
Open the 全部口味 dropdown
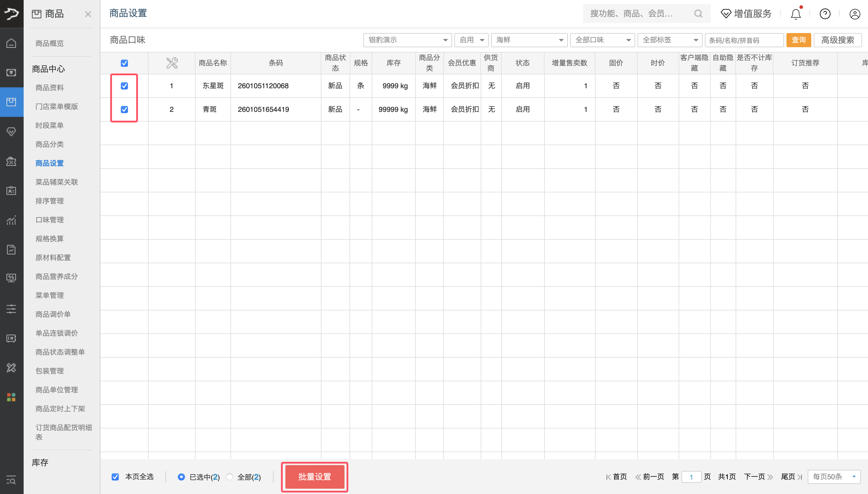click(x=602, y=40)
